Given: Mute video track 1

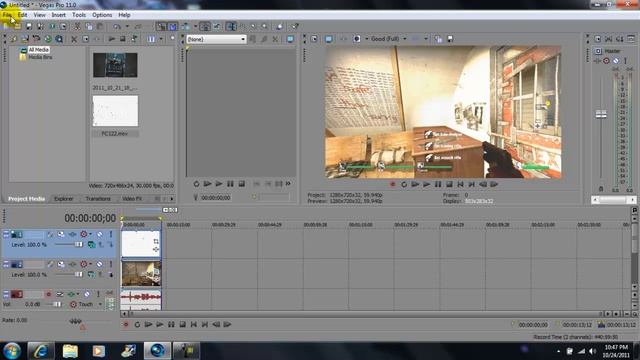Looking at the screenshot, I should pos(99,234).
